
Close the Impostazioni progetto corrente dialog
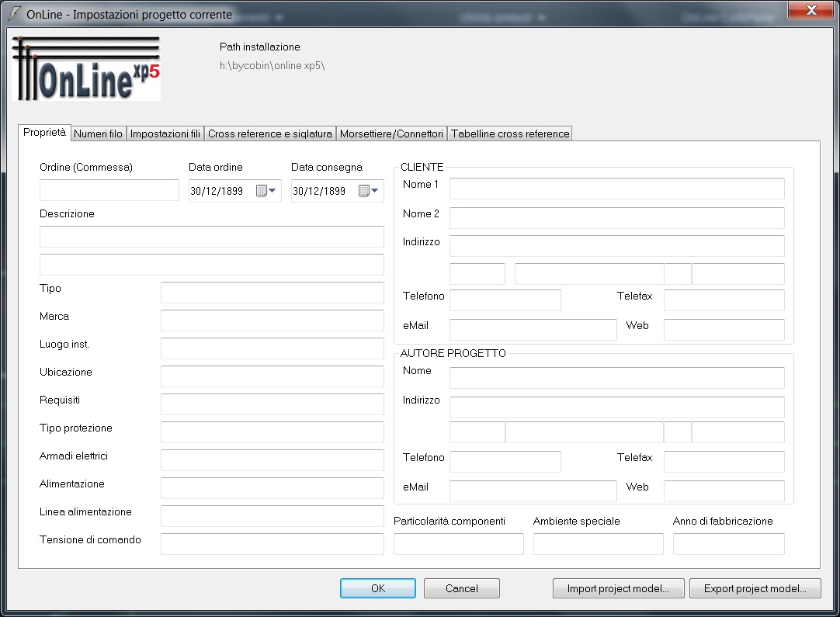click(x=811, y=9)
